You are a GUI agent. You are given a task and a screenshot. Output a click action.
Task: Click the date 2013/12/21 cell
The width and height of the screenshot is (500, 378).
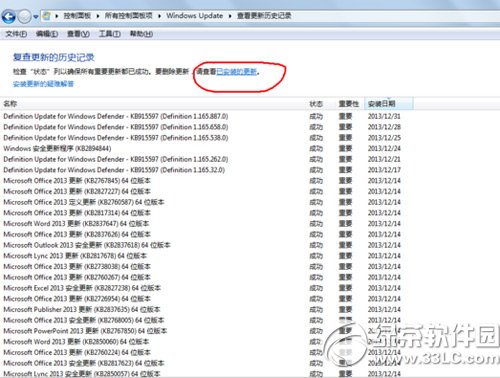pos(384,159)
